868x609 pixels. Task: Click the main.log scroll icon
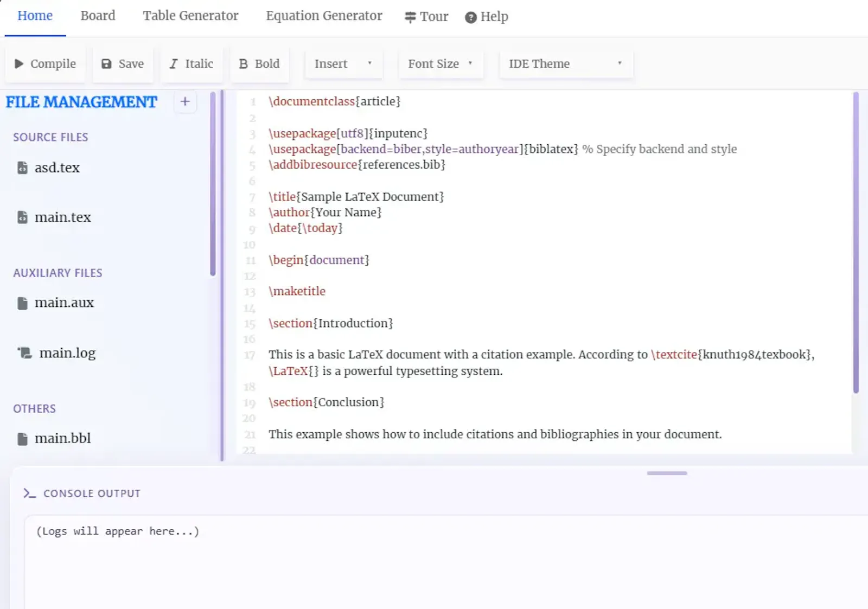(24, 353)
